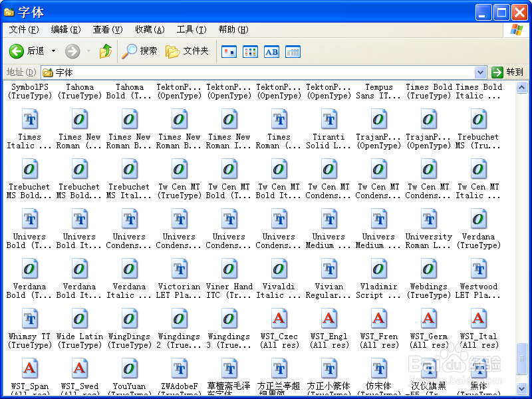Open the 收藏(A) menu
532x399 pixels.
coord(150,30)
